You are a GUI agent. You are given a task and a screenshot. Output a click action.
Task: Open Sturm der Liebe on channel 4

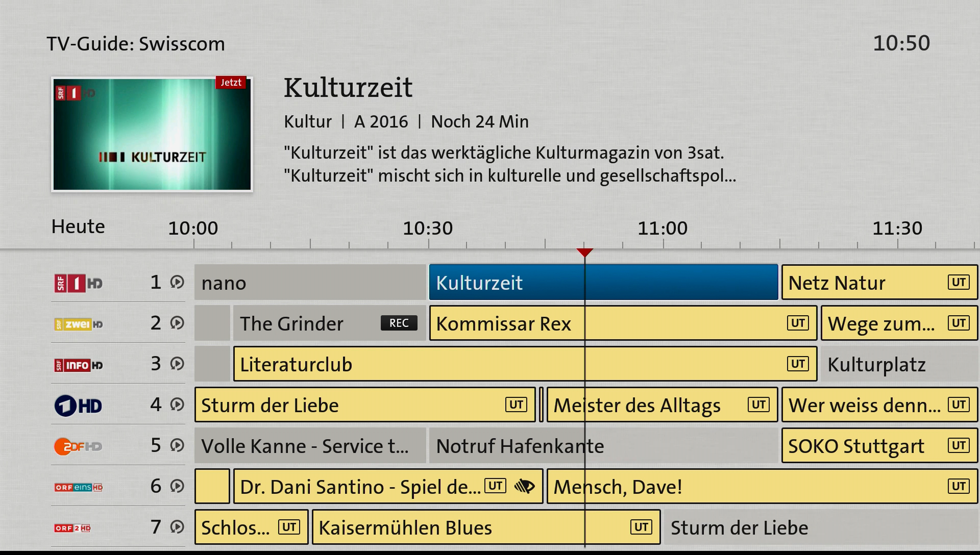click(365, 405)
